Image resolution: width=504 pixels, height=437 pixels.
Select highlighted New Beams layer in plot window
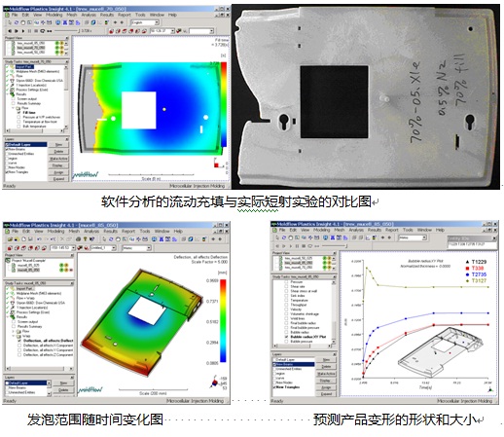tap(295, 364)
